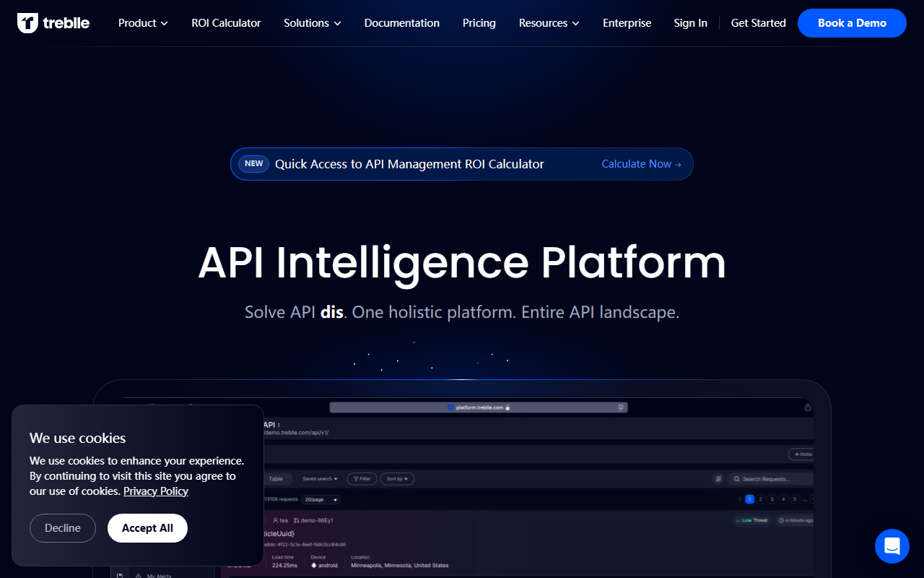Accept all cookies
The height and width of the screenshot is (578, 924).
tap(147, 528)
